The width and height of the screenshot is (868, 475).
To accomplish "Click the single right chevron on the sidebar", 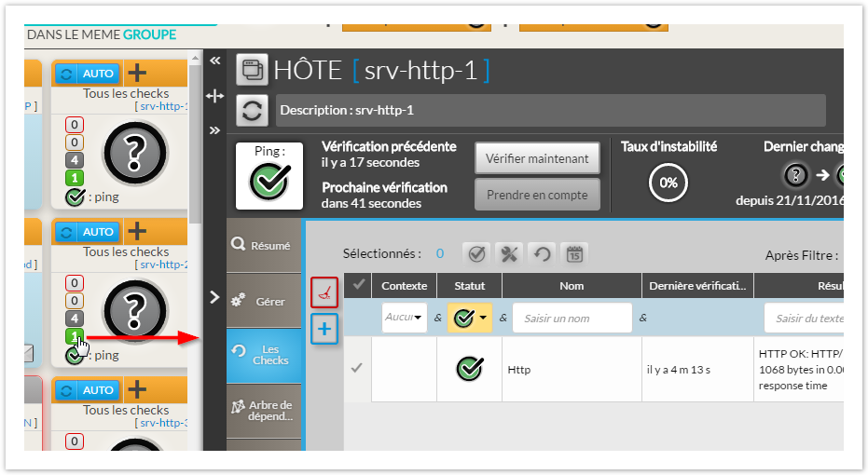I will click(214, 297).
